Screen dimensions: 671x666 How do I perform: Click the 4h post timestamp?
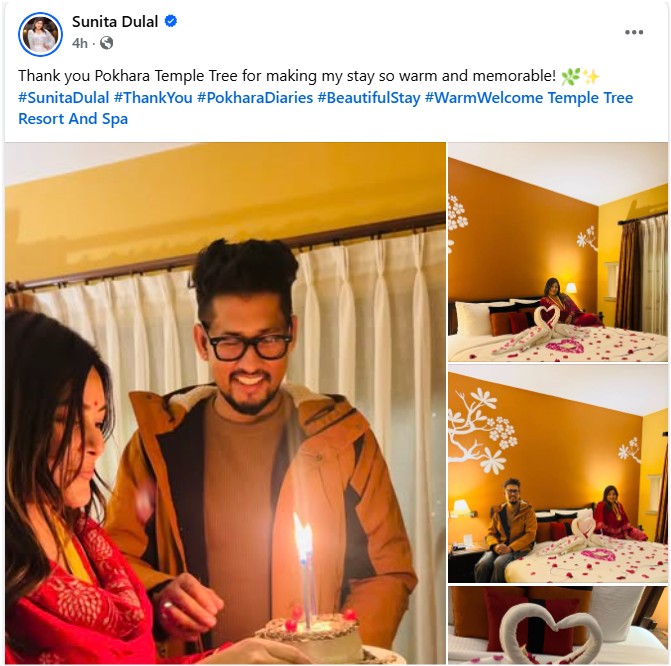coord(80,43)
